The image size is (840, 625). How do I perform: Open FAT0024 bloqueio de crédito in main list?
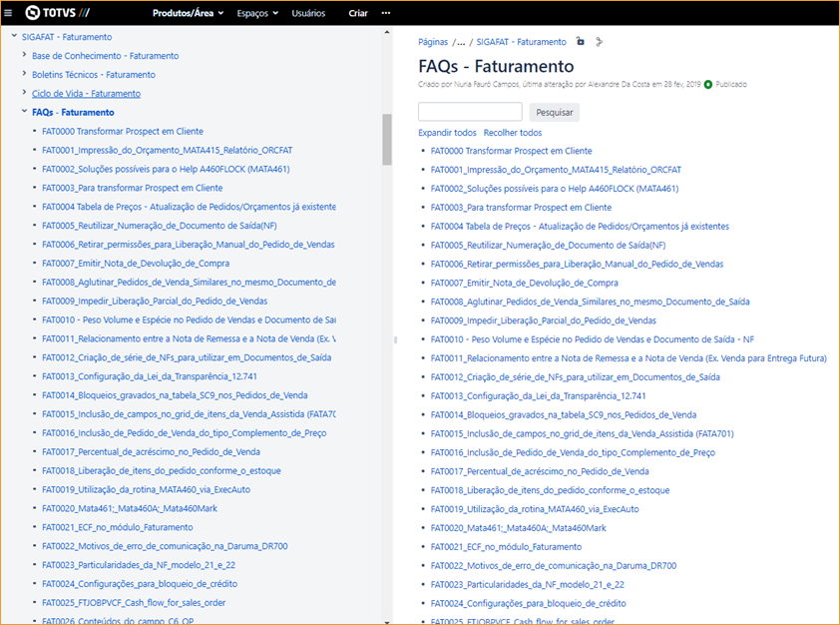pos(529,604)
